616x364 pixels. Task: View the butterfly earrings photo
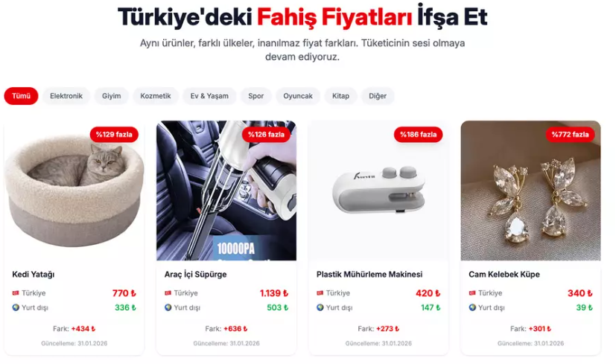point(531,191)
